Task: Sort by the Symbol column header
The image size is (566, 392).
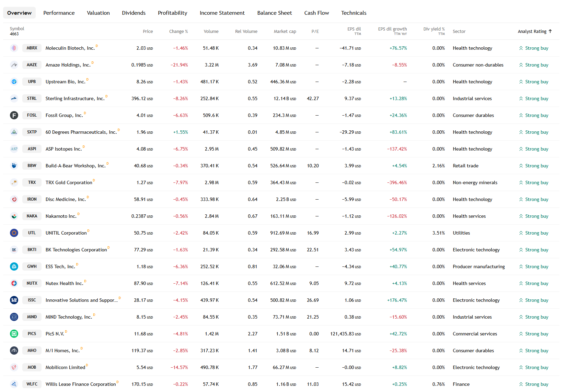Action: pos(17,29)
